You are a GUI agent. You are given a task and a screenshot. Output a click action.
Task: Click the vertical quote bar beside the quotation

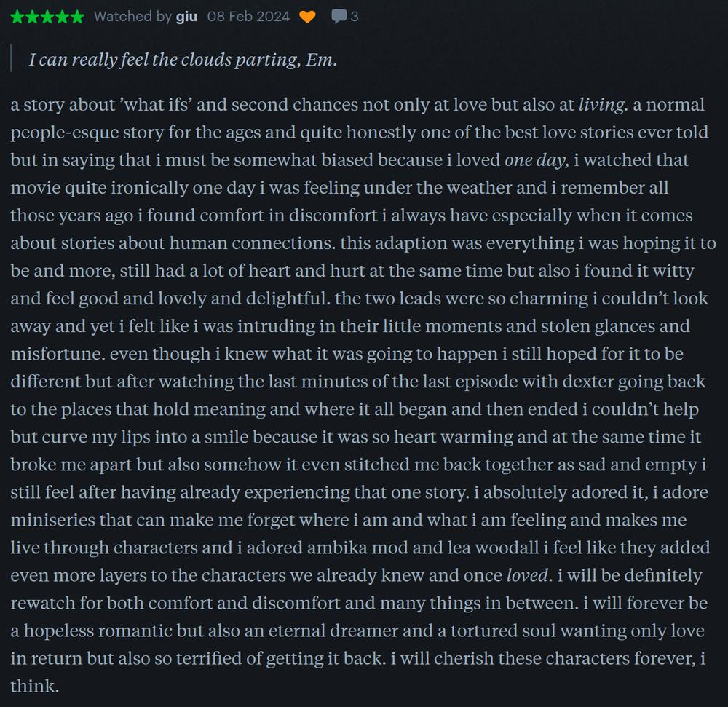[x=11, y=58]
